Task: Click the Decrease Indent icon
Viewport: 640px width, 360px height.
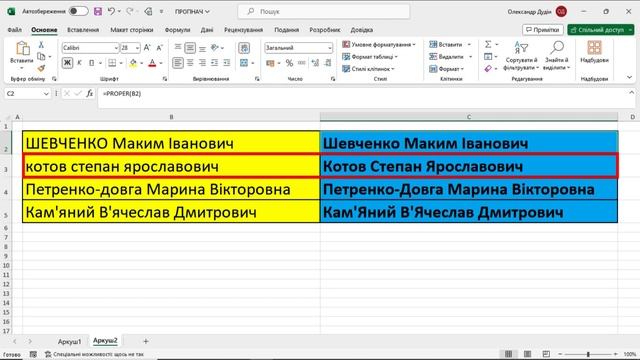Action: coord(215,63)
